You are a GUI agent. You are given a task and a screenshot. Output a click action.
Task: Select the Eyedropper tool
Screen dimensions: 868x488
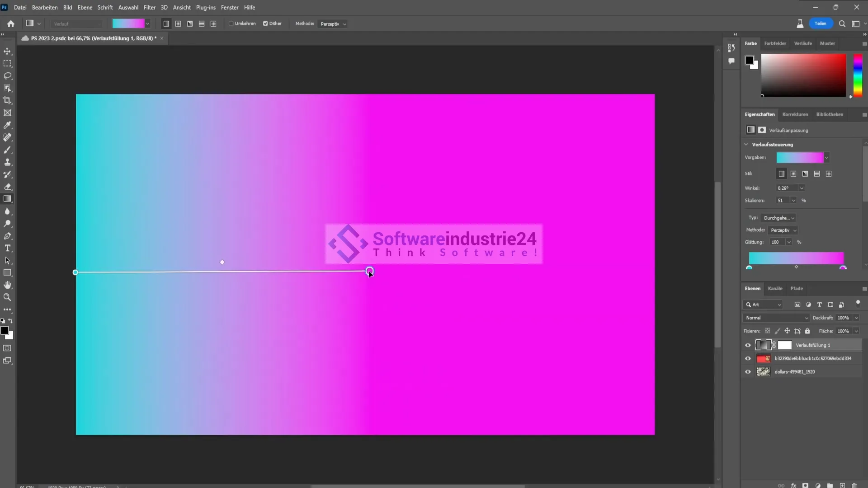point(7,125)
